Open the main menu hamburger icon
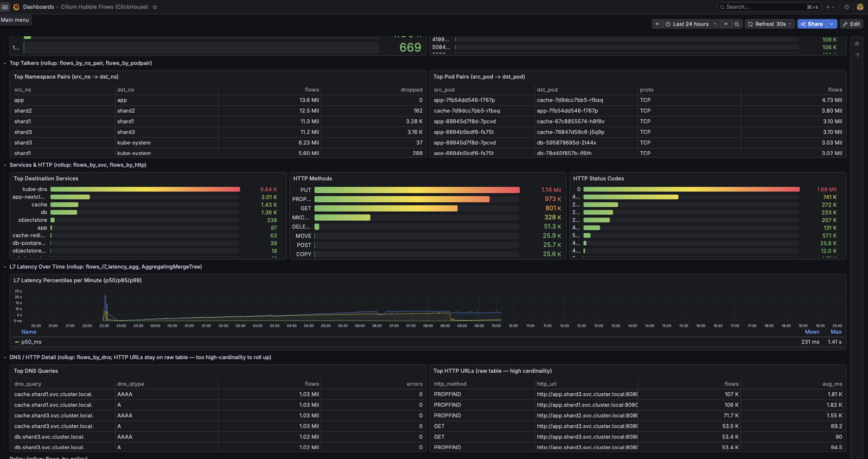Viewport: 868px width, 459px height. (x=5, y=7)
